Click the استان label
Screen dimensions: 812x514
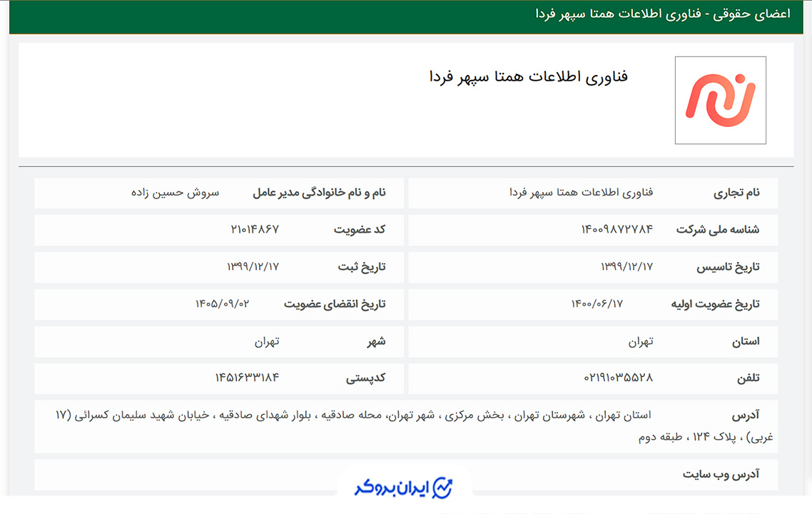745,341
